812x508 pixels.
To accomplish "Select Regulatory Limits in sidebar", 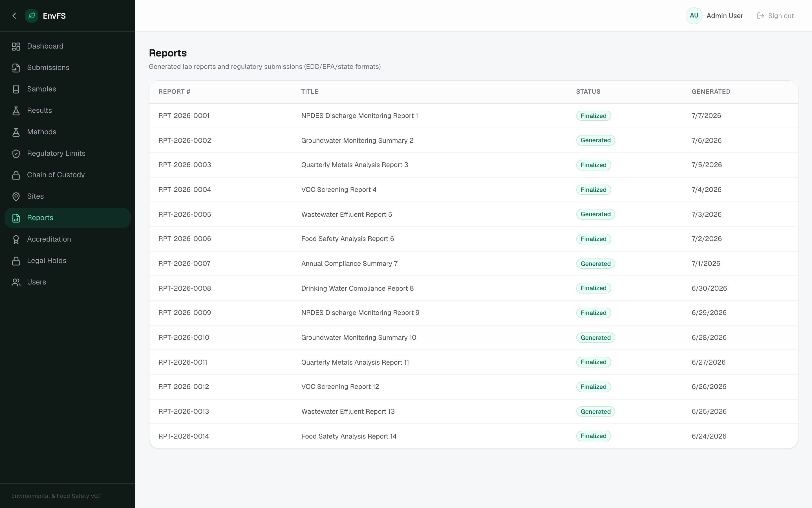I will click(x=67, y=154).
